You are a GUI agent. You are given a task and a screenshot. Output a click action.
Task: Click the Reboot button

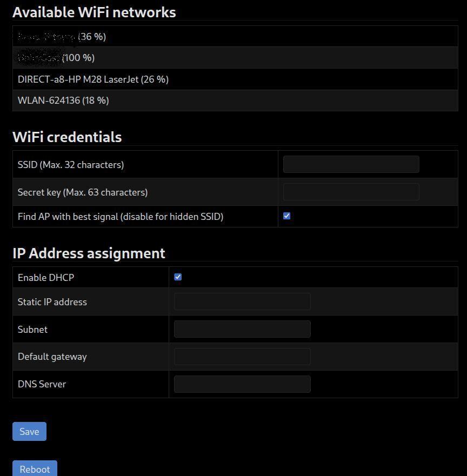(35, 469)
